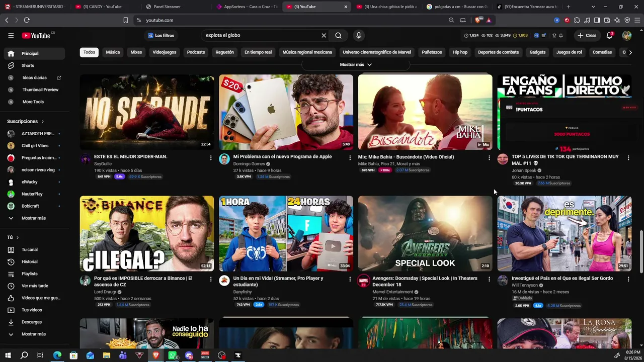The height and width of the screenshot is (362, 644).
Task: Start voice search with the microphone
Action: [359, 36]
